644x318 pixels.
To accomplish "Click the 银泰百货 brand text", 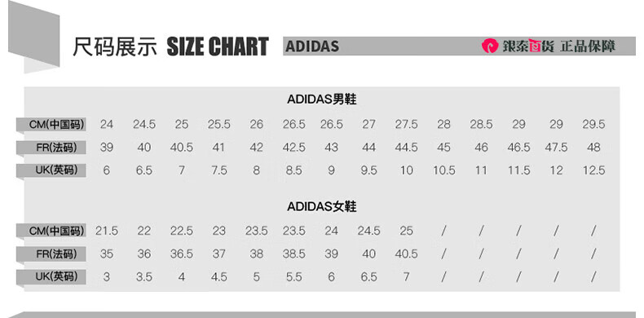I will 527,46.
